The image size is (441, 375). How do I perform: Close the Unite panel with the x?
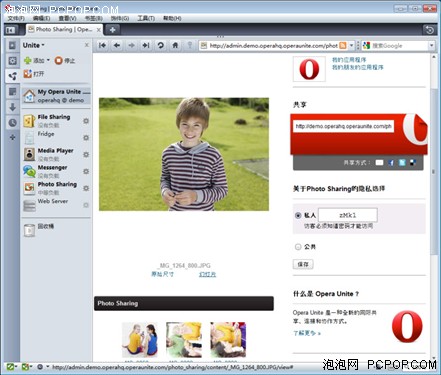(x=87, y=45)
